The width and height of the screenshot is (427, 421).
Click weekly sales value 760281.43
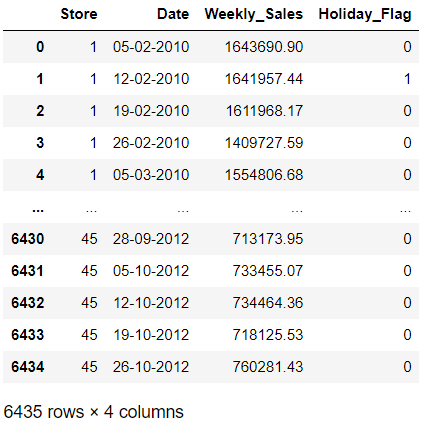268,367
